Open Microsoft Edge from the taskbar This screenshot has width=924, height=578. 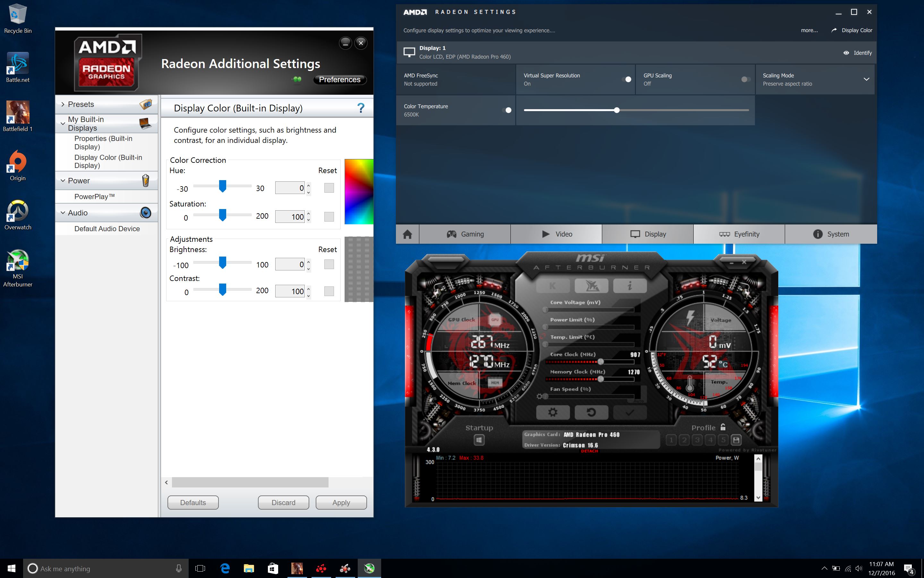click(x=225, y=568)
